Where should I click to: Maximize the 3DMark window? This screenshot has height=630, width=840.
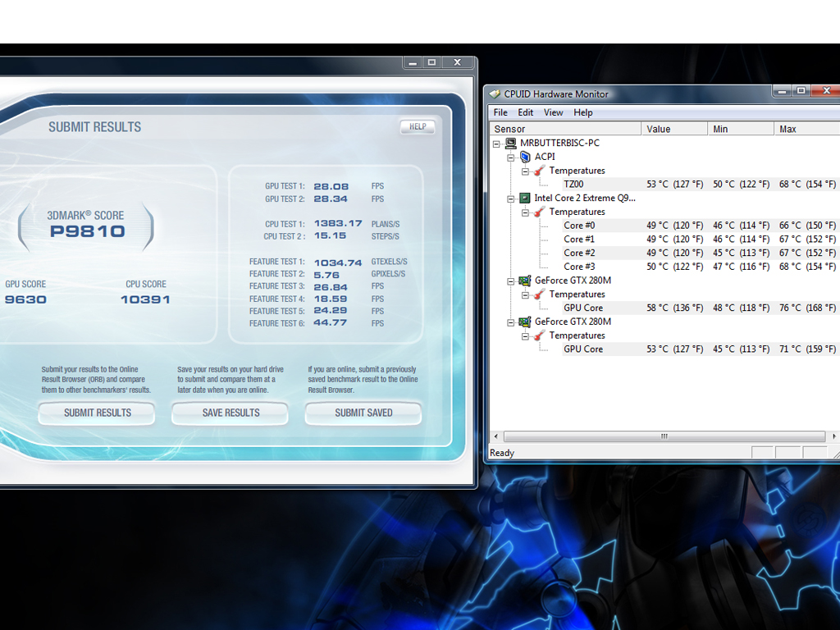click(x=431, y=62)
